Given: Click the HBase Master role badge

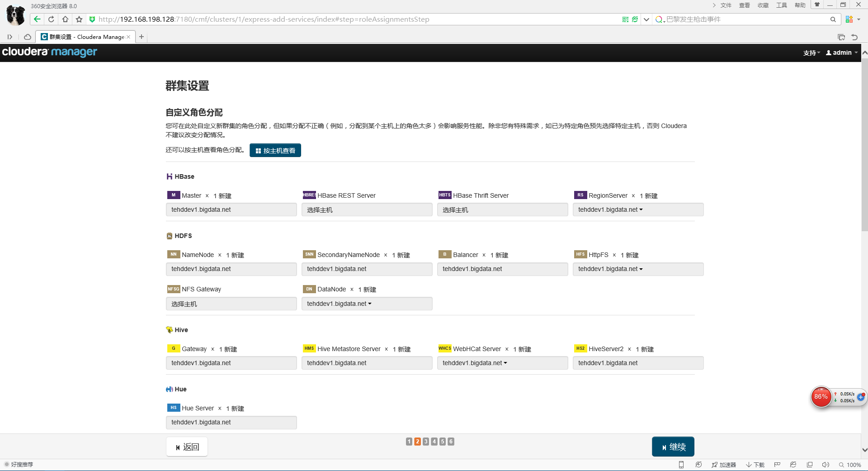Looking at the screenshot, I should point(174,195).
